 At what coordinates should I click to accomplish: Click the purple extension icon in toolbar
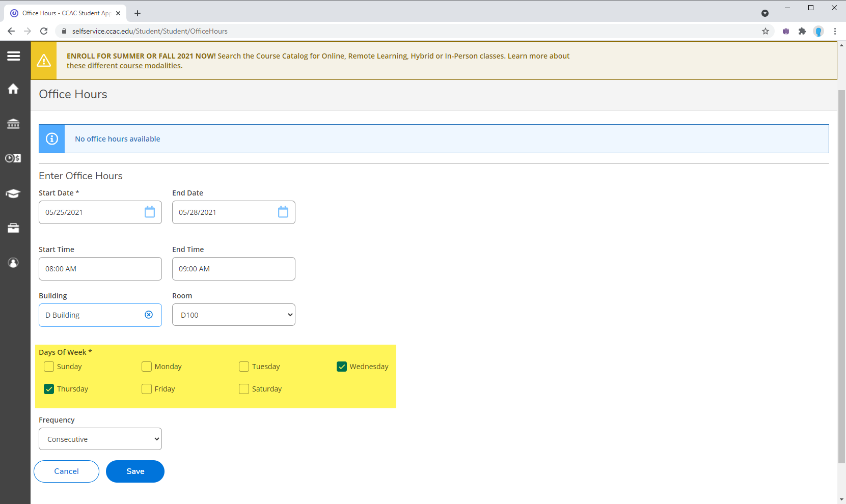pyautogui.click(x=786, y=31)
